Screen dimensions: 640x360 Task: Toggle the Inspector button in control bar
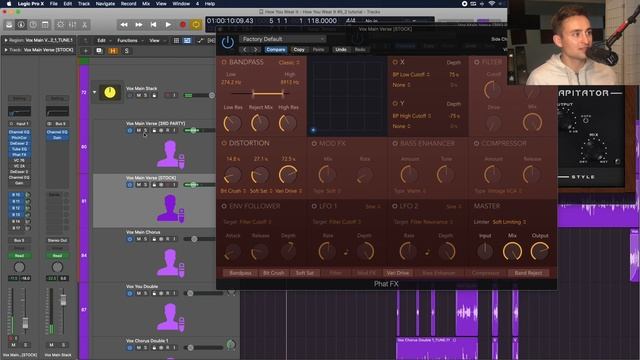click(x=21, y=25)
